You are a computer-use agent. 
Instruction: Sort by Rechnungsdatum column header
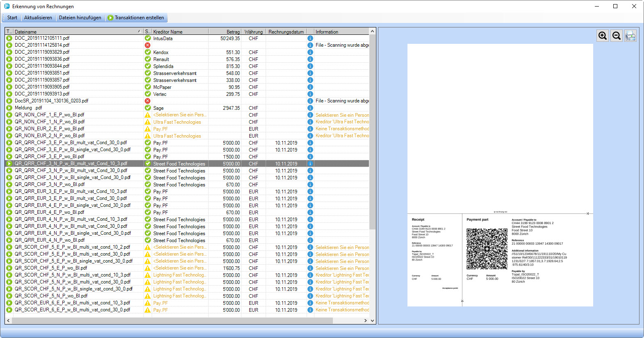[286, 32]
